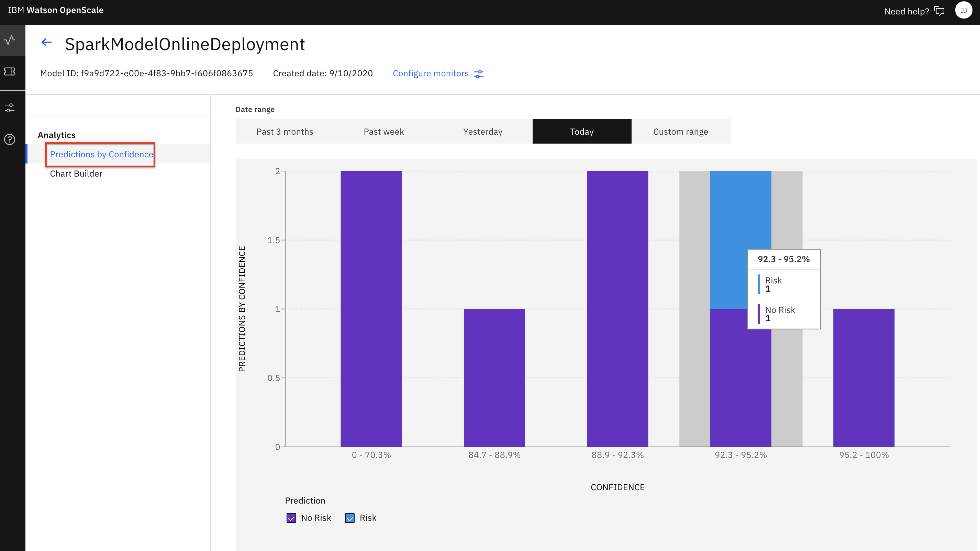Click the sliders icon next to Configure monitors
This screenshot has height=551, width=980.
point(479,74)
